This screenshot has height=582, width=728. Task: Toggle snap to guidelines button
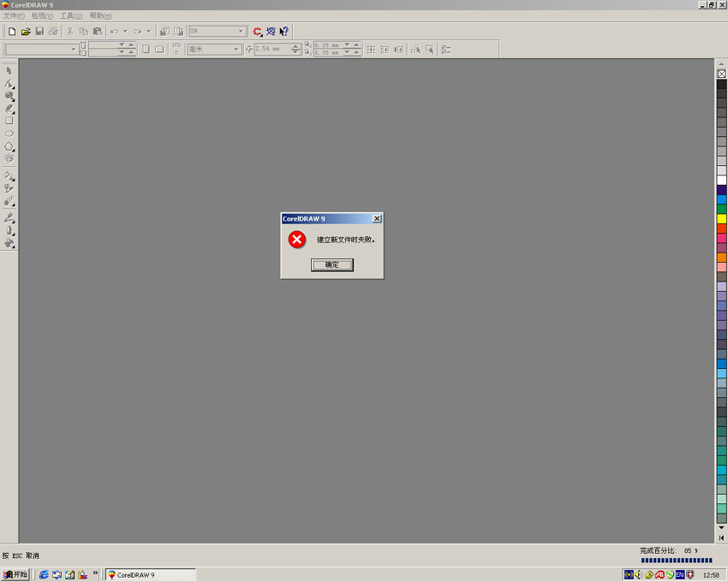click(x=385, y=50)
